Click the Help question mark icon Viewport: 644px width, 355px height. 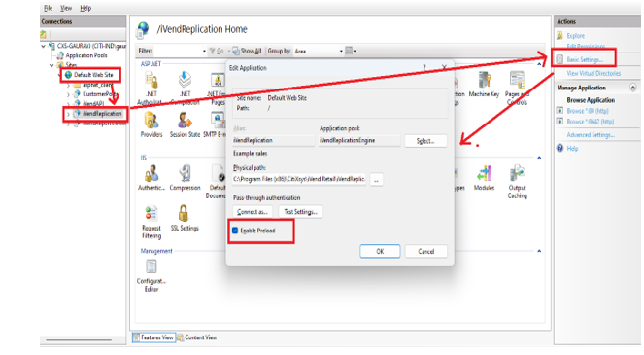coord(559,148)
